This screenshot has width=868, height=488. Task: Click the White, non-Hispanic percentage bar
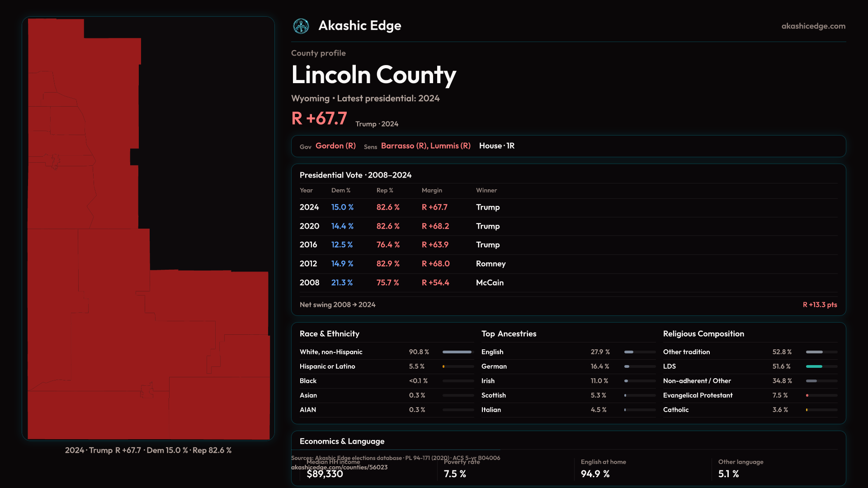[457, 352]
